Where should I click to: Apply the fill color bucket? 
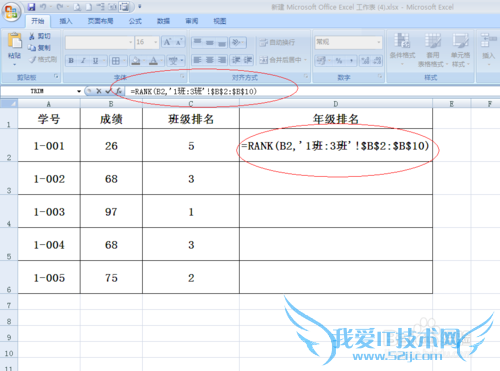pyautogui.click(x=136, y=61)
